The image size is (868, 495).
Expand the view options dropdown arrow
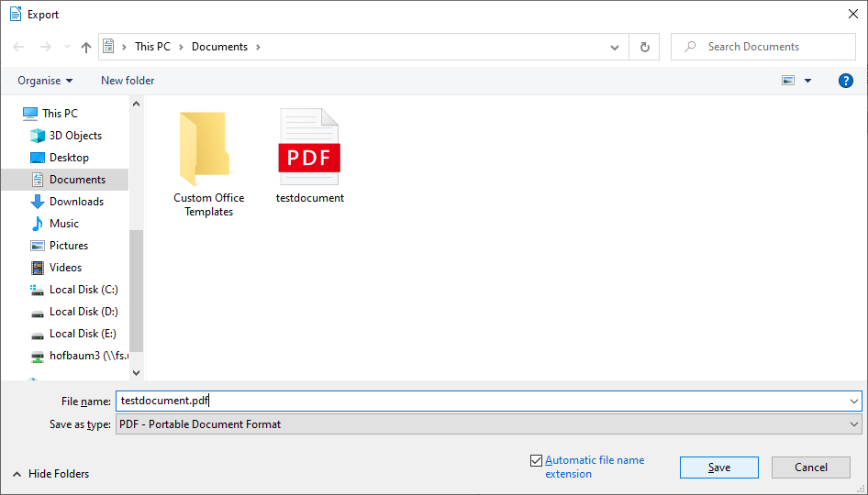807,81
